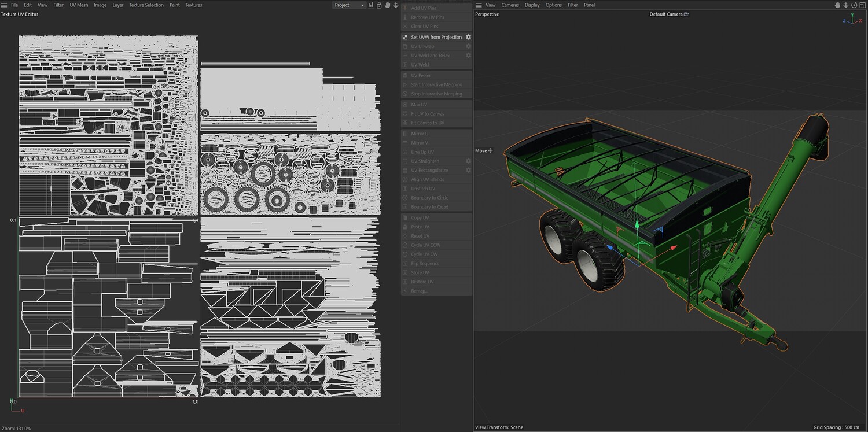The image size is (868, 432).
Task: Click the Line Up UV command
Action: pyautogui.click(x=437, y=152)
